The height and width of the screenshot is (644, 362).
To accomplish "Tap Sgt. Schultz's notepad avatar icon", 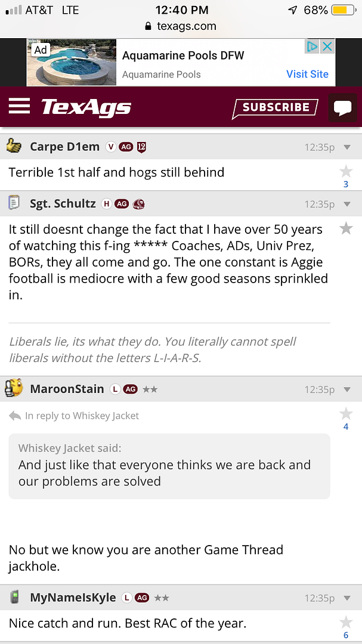I will coord(14,203).
